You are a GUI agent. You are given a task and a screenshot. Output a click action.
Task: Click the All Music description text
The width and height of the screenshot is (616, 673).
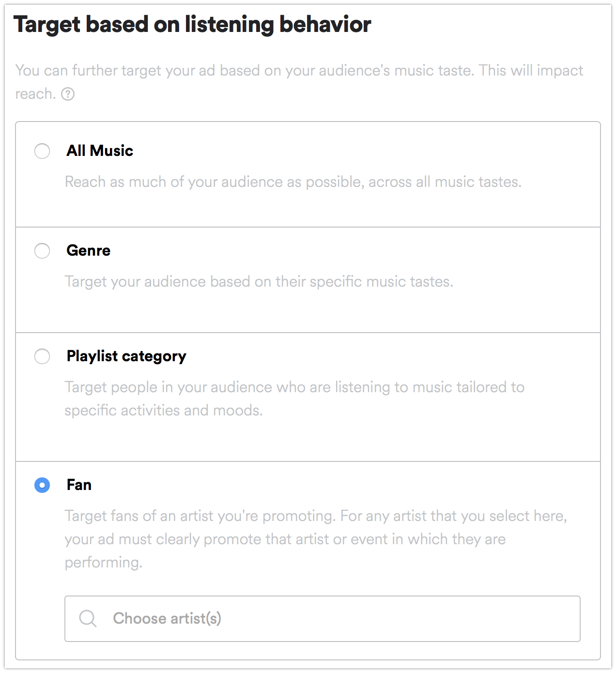pos(293,182)
